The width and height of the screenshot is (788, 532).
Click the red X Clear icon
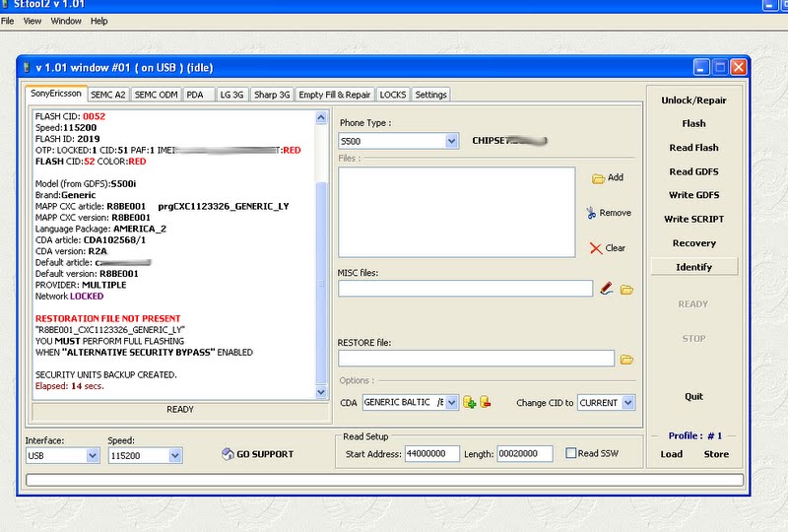coord(595,248)
